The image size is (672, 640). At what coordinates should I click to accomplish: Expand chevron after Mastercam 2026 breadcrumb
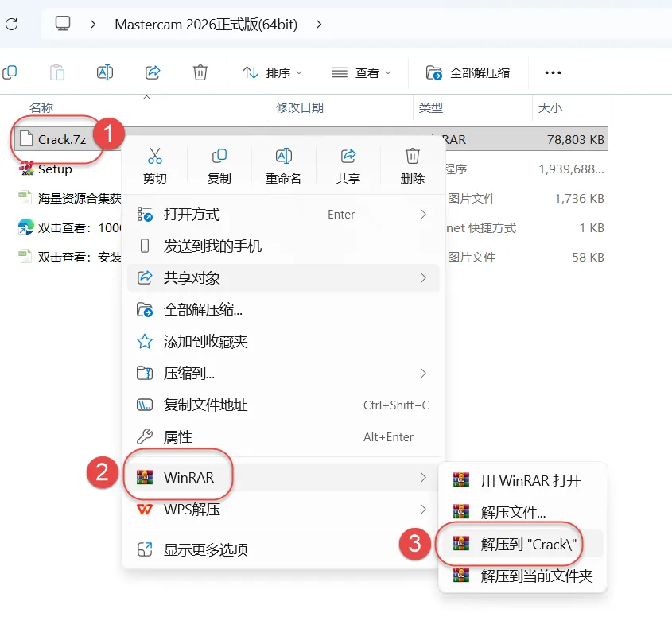click(319, 25)
